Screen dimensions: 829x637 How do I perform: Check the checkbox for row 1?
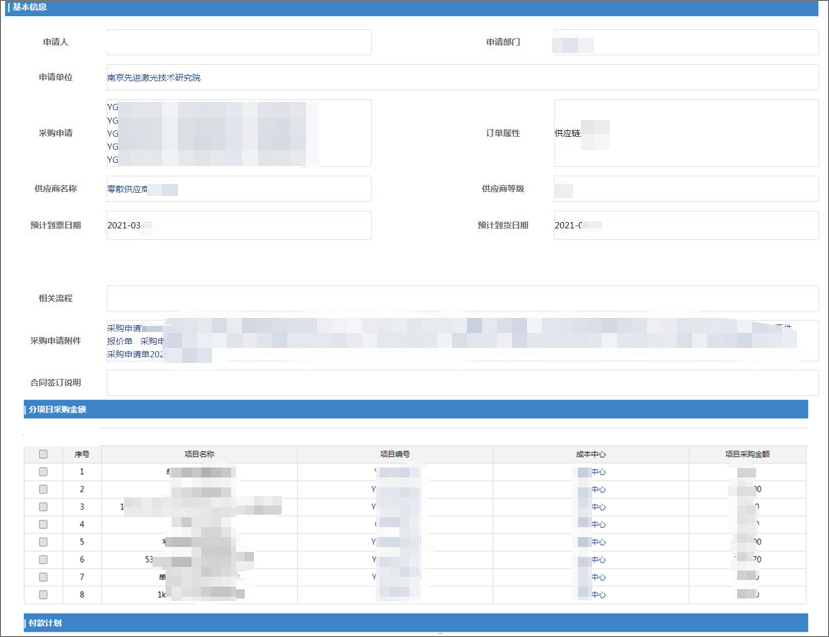click(x=43, y=472)
